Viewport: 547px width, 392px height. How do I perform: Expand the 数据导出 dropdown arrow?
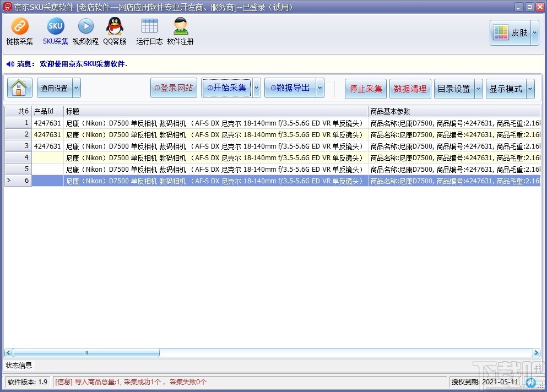coord(320,88)
